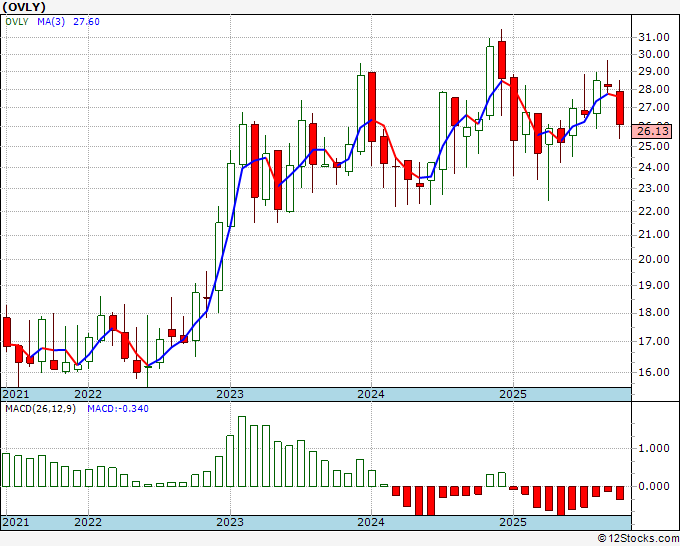Click the (OVLY) chart title

[24, 7]
